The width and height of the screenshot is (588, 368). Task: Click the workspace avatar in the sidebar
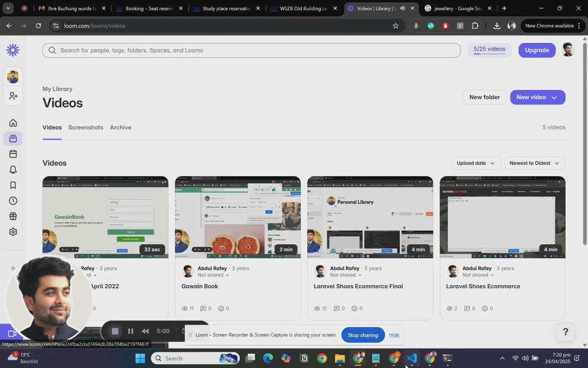[13, 77]
